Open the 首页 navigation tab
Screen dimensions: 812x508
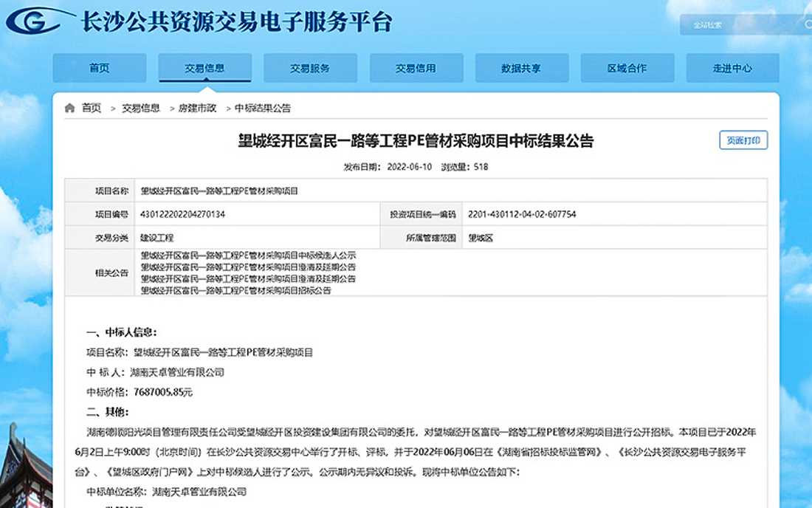point(99,68)
